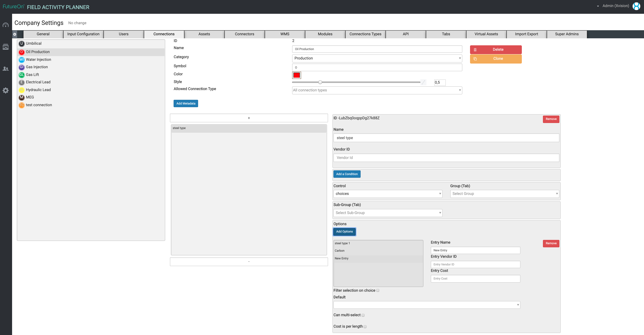Image resolution: width=644 pixels, height=335 pixels.
Task: Open the users sidebar icon
Action: (6, 69)
